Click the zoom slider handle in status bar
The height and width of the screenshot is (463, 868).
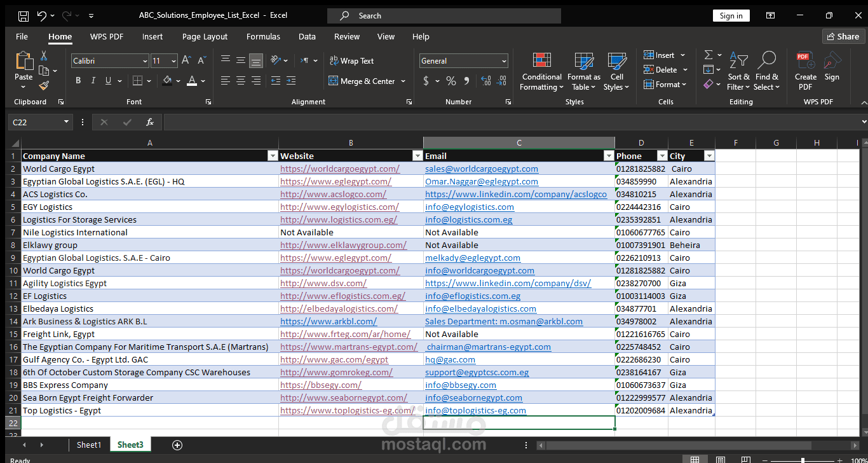pos(803,460)
